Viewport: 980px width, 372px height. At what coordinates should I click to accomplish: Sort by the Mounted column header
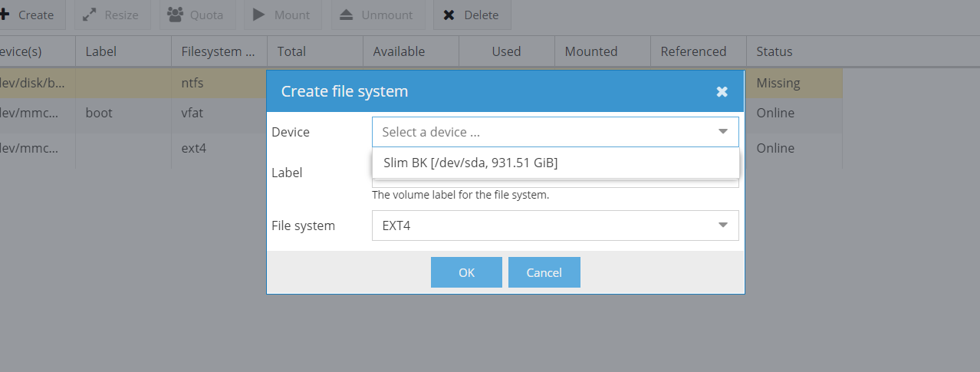click(x=603, y=51)
